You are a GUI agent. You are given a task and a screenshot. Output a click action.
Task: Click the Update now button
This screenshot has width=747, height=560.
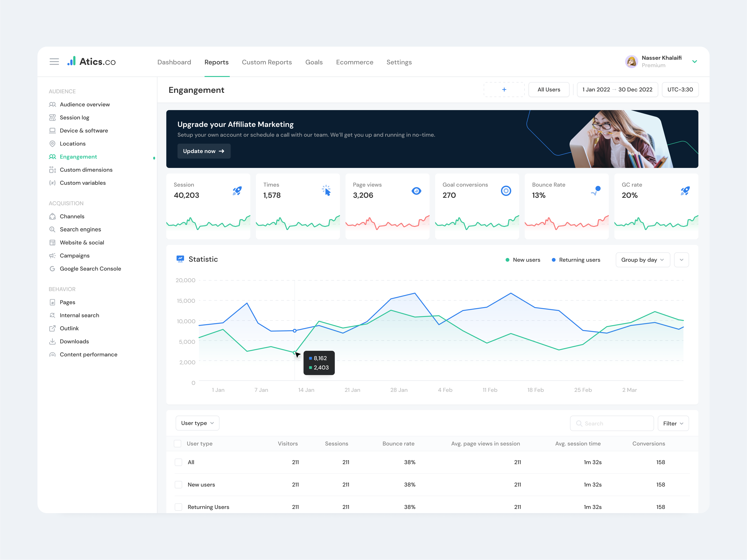pos(204,151)
